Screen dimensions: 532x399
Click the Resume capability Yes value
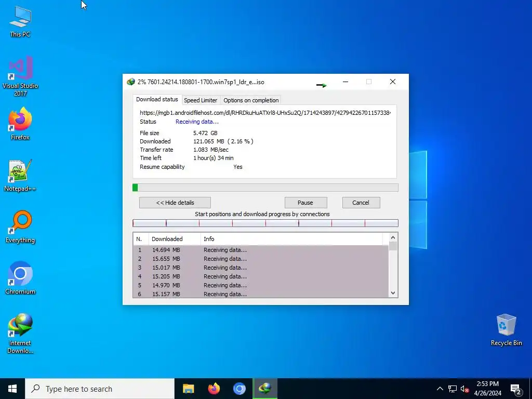pos(238,167)
